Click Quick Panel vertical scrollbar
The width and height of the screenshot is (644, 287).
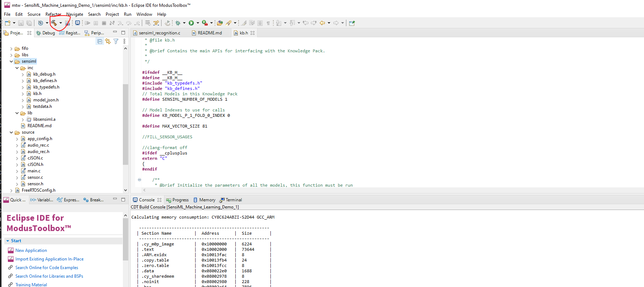(x=125, y=239)
